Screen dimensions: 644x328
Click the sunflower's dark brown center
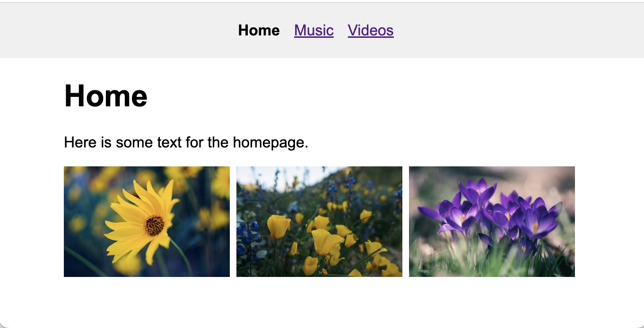pyautogui.click(x=154, y=225)
